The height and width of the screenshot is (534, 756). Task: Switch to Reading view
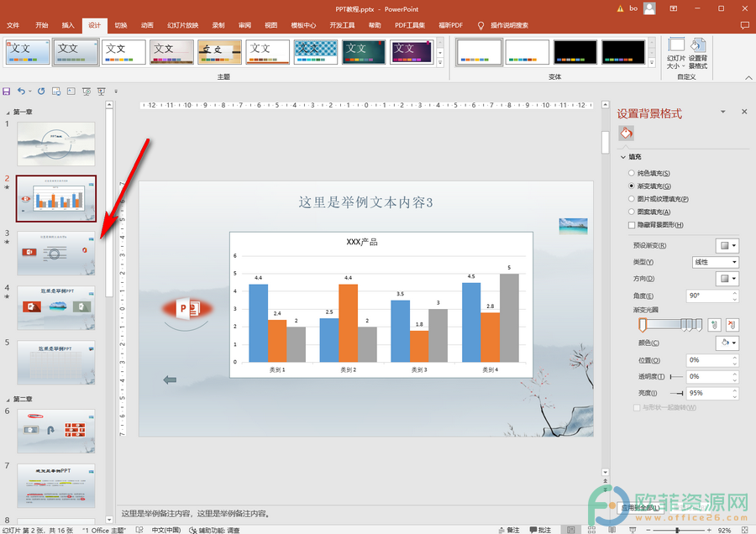[x=612, y=530]
